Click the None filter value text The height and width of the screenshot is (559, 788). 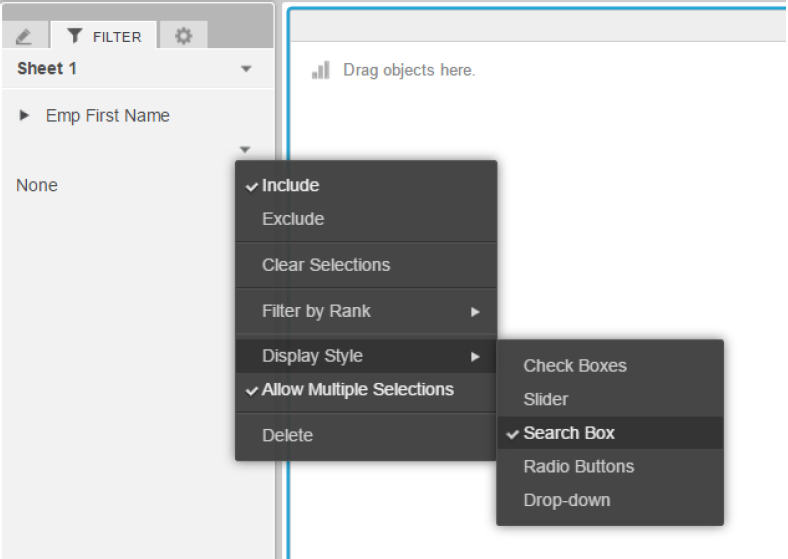(x=37, y=186)
